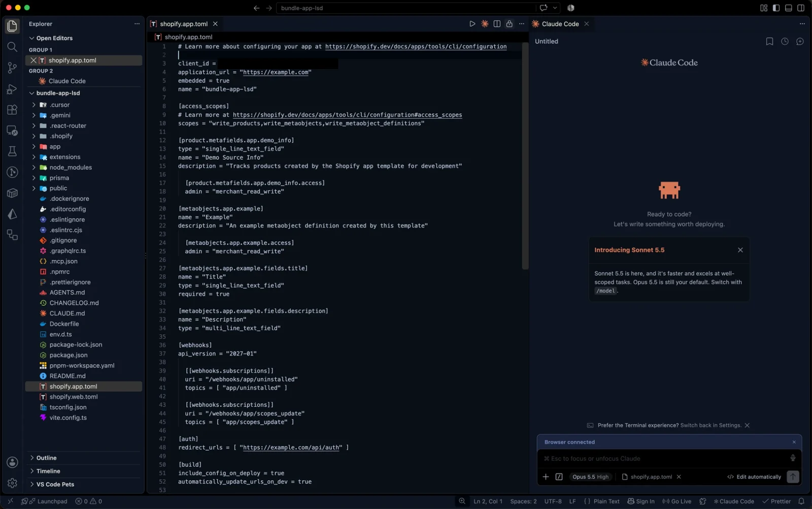812x509 pixels.
Task: Toggle the editor lock icon
Action: click(x=509, y=24)
